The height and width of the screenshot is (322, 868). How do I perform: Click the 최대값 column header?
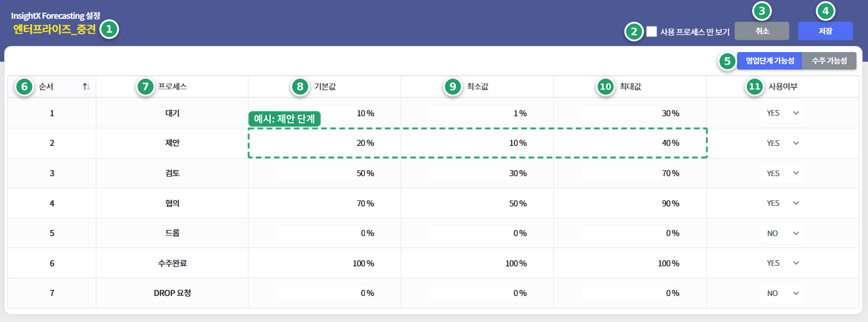coord(630,87)
